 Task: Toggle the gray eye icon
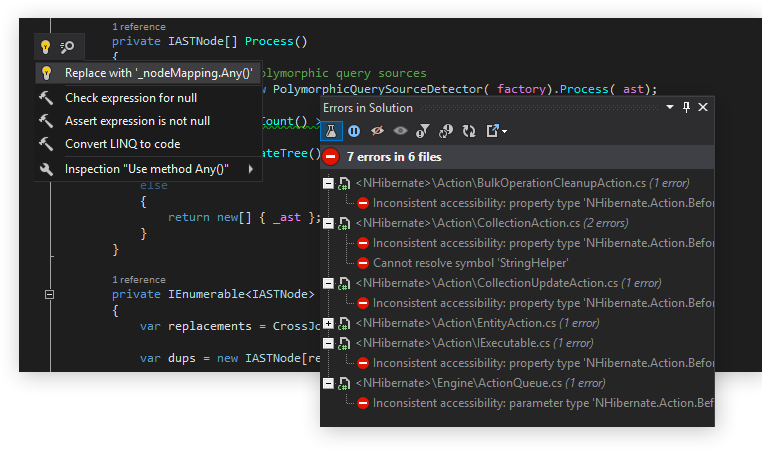[399, 131]
